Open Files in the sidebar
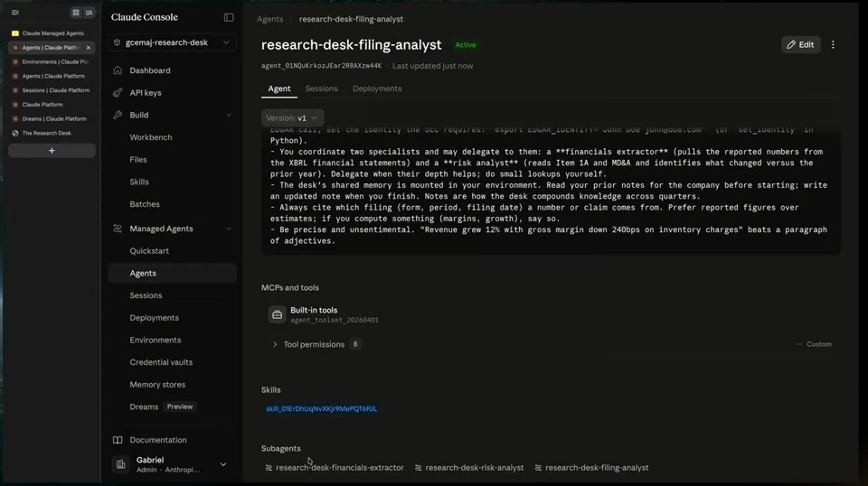This screenshot has width=868, height=486. [137, 160]
